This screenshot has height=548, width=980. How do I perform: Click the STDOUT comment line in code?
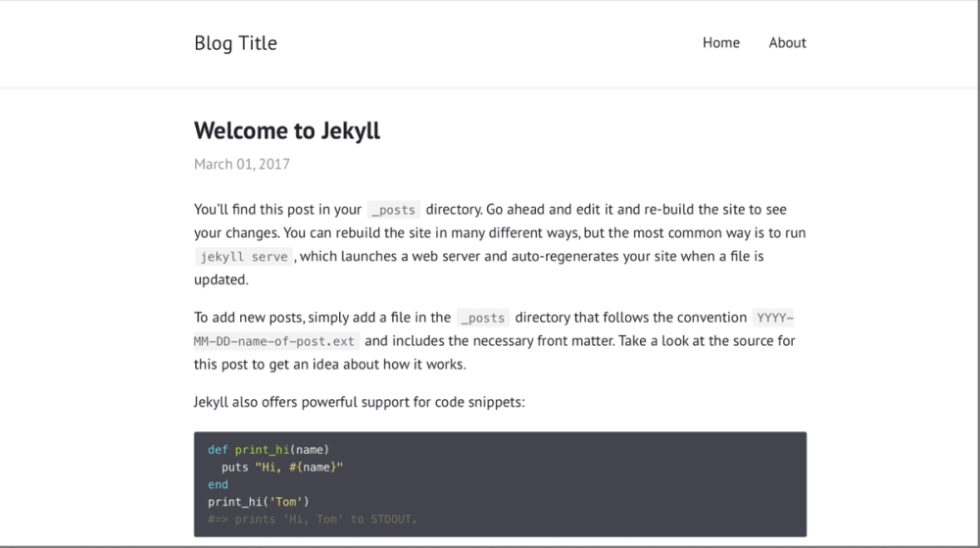(312, 519)
